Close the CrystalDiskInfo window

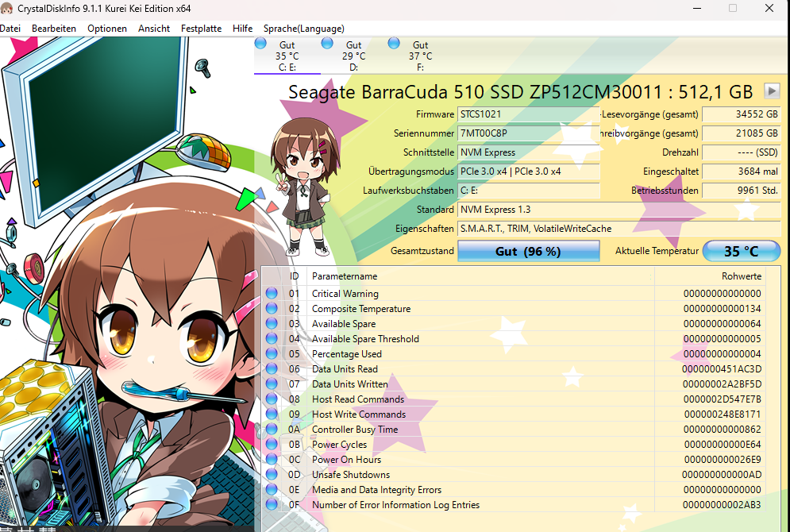769,9
